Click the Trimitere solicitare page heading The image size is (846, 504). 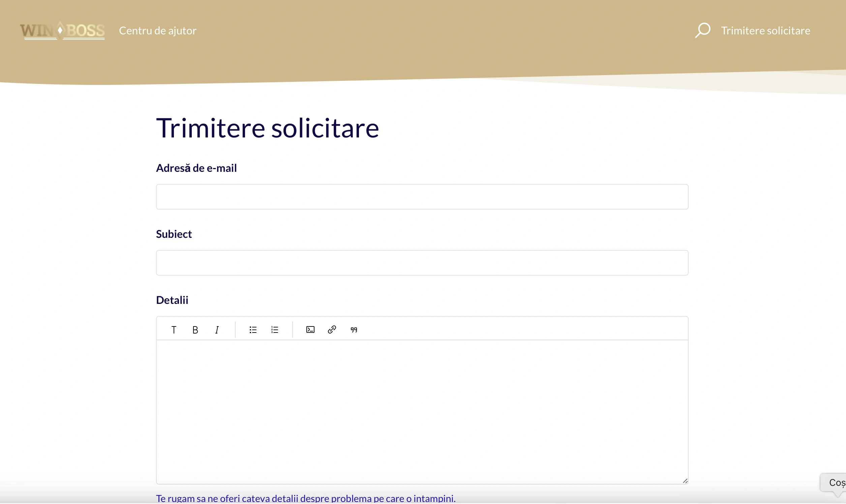(267, 128)
